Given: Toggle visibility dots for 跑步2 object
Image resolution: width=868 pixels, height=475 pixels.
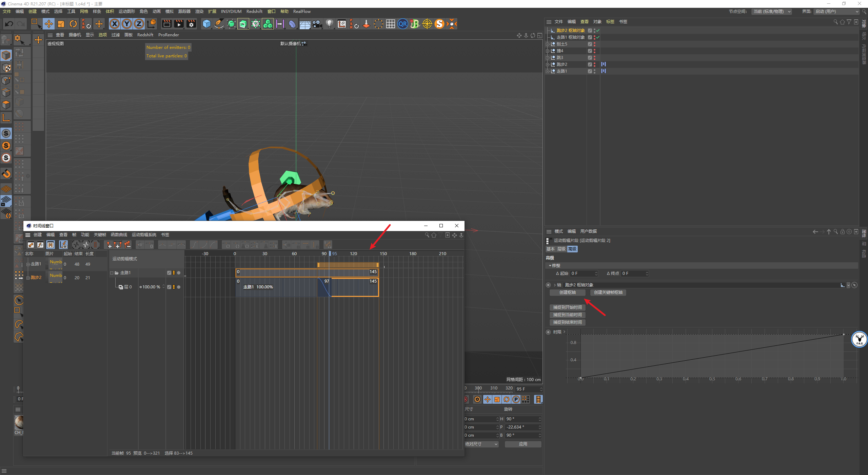Looking at the screenshot, I should (594, 64).
